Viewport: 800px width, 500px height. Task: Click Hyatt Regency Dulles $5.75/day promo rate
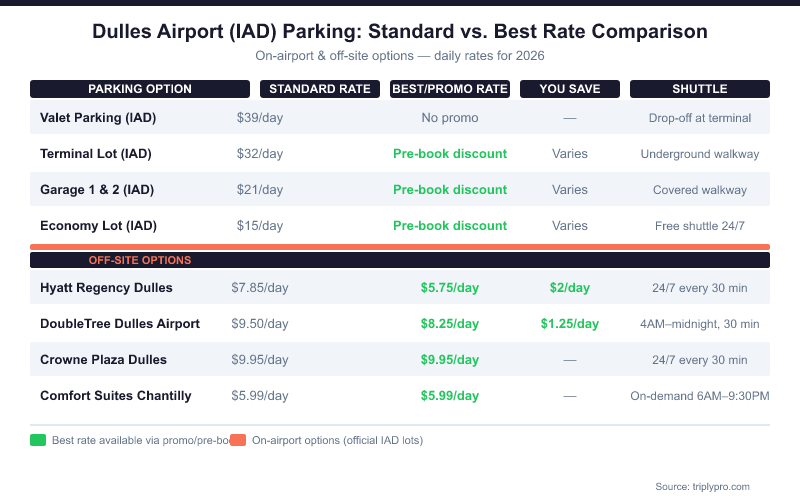pyautogui.click(x=450, y=288)
